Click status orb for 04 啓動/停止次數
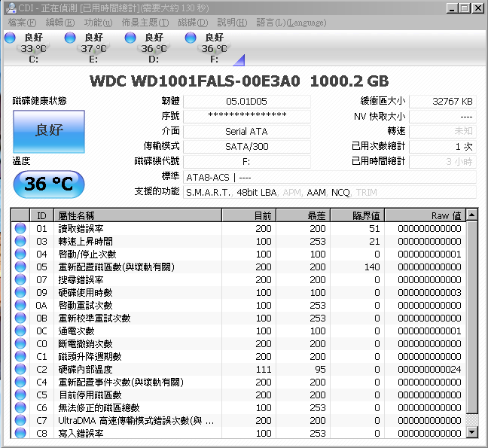 pyautogui.click(x=20, y=254)
